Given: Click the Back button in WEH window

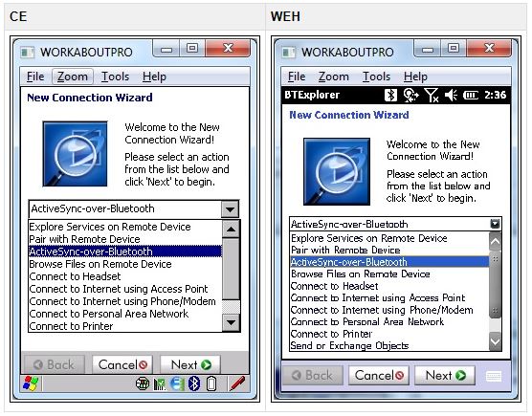Looking at the screenshot, I should pos(313,375).
